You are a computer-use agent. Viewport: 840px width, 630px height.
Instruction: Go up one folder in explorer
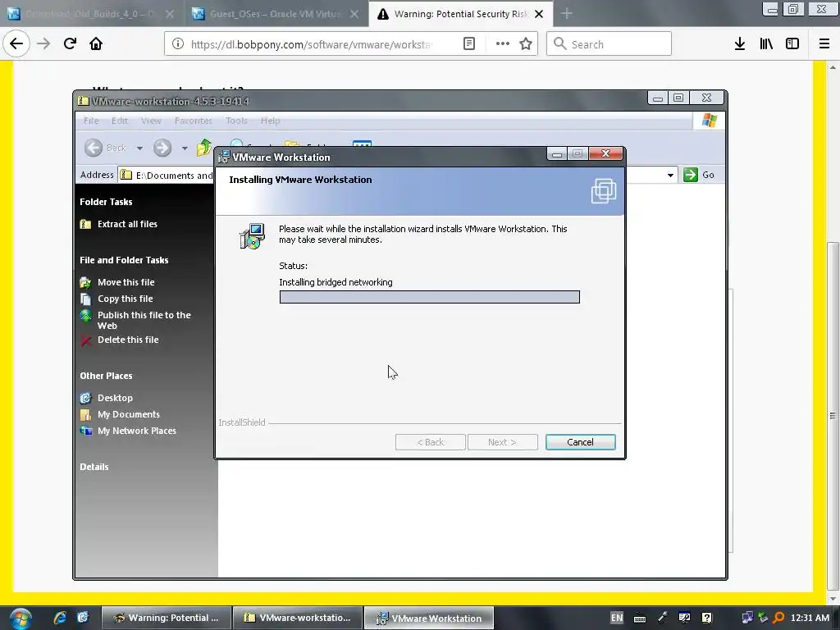[203, 147]
